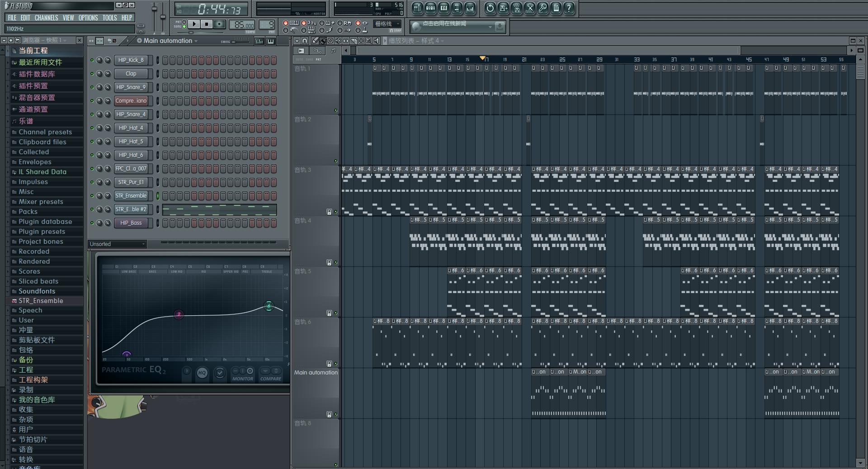Toggle typing keyboard to piano option
This screenshot has height=469, width=868.
coord(286,23)
